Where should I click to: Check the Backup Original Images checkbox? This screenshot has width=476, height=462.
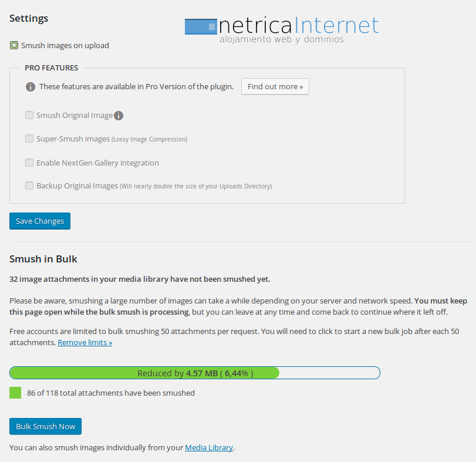(29, 186)
